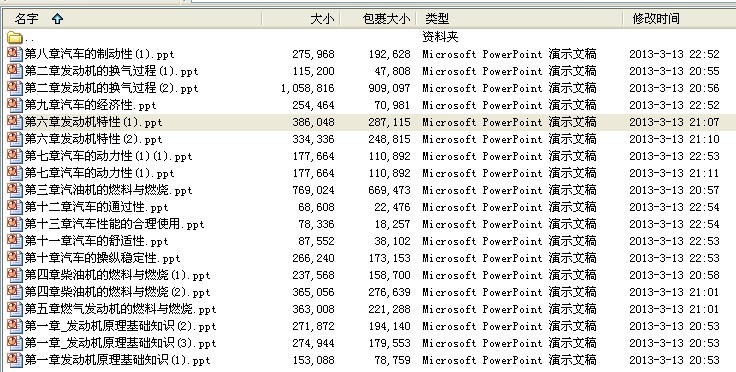This screenshot has width=736, height=372.
Task: Select file name 第八章汽车的制动性(1).ppt
Action: [100, 54]
